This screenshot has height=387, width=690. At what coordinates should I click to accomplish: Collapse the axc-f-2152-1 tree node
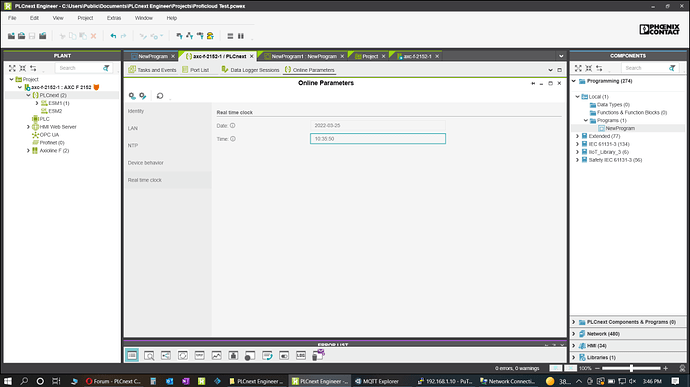pyautogui.click(x=20, y=87)
